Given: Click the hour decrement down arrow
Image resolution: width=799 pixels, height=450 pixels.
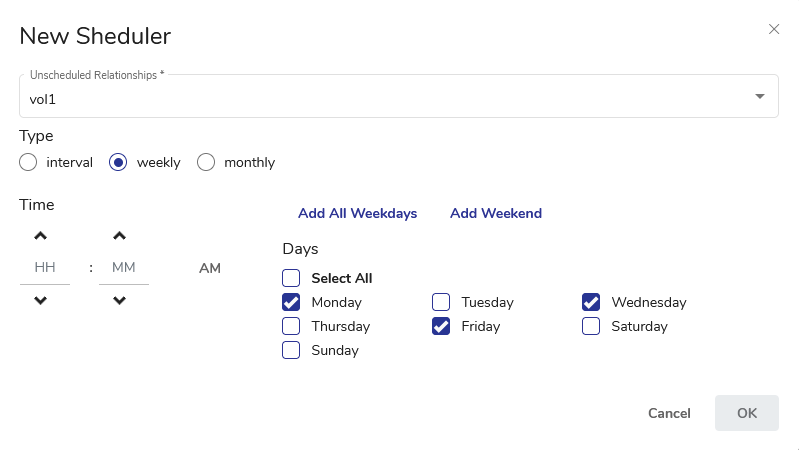Looking at the screenshot, I should pos(40,300).
